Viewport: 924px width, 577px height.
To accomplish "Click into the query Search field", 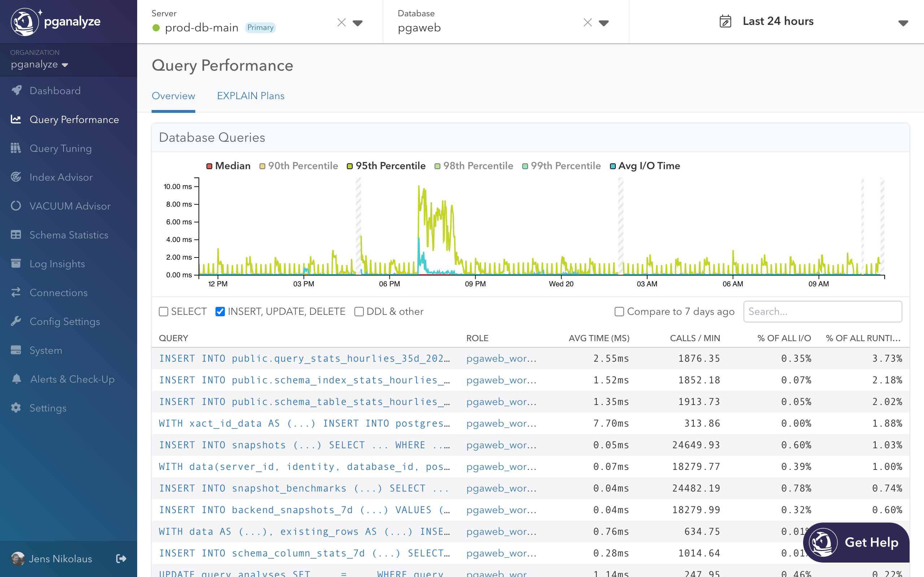I will click(823, 312).
